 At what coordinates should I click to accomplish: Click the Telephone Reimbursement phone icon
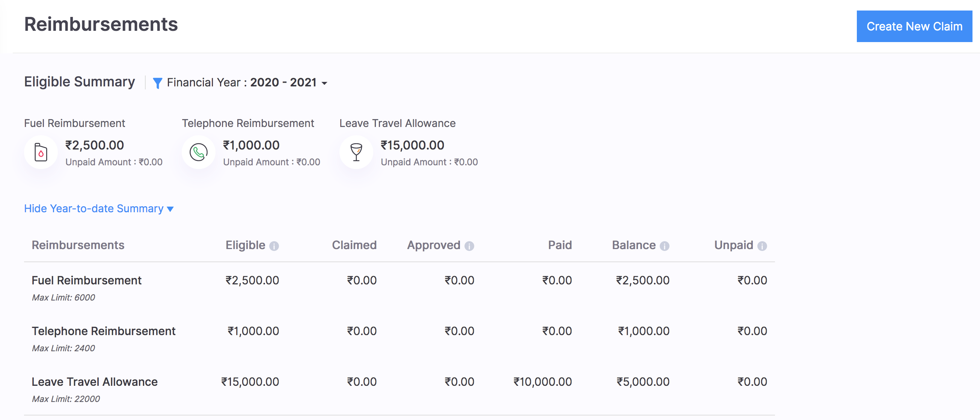(x=198, y=152)
